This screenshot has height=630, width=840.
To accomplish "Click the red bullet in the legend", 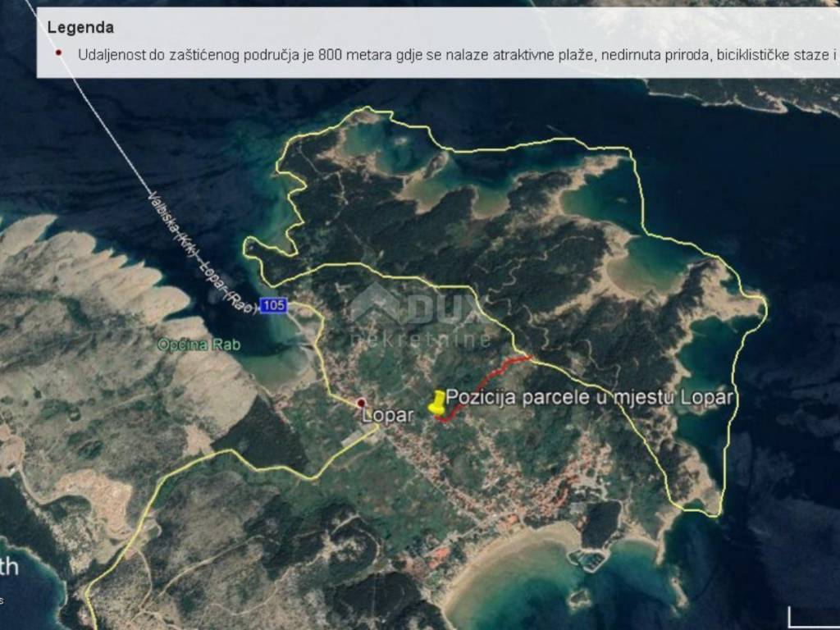I will (58, 53).
